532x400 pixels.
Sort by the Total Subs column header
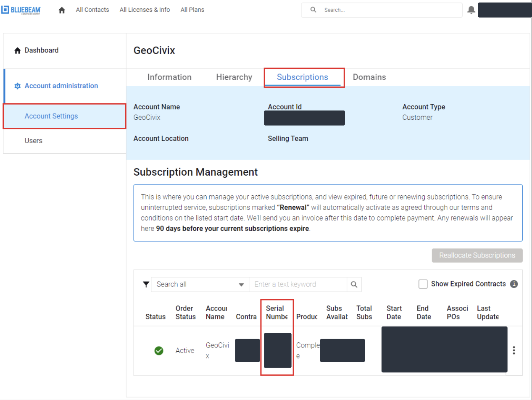point(364,313)
